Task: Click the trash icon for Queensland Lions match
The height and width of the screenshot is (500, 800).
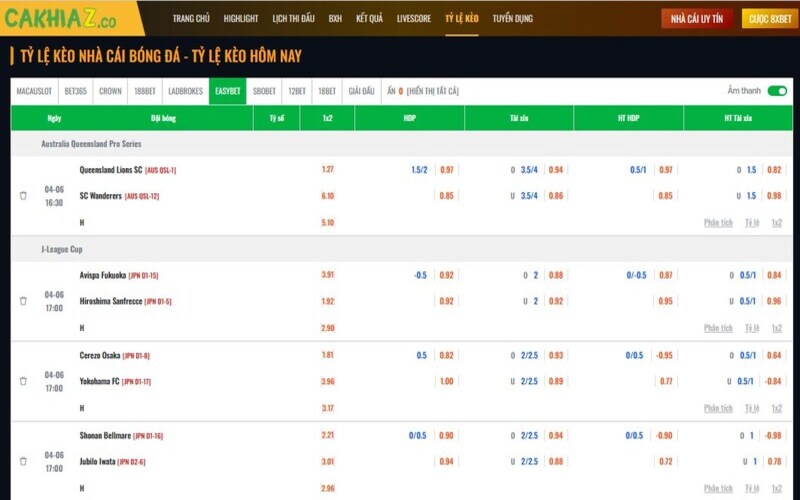Action: [23, 196]
